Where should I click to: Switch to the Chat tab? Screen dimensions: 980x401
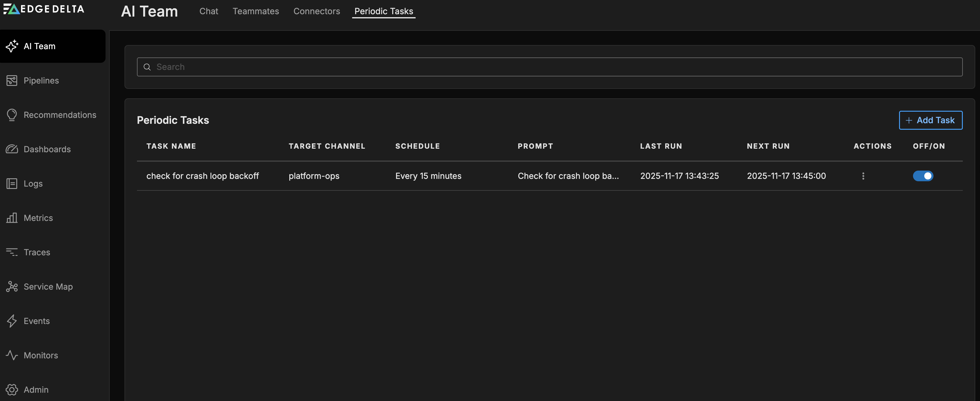pyautogui.click(x=208, y=11)
